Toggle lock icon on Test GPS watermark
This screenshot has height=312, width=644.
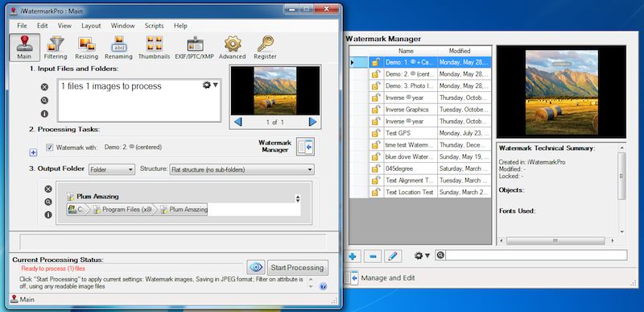pos(376,133)
